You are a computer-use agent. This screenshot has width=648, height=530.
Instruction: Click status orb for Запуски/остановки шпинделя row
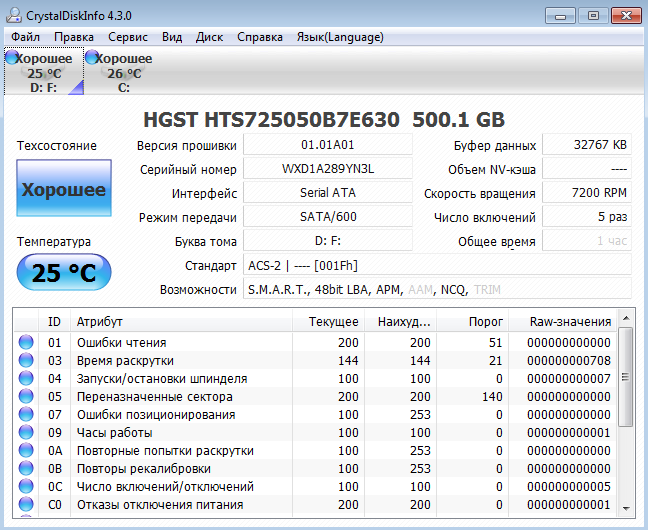pos(26,378)
